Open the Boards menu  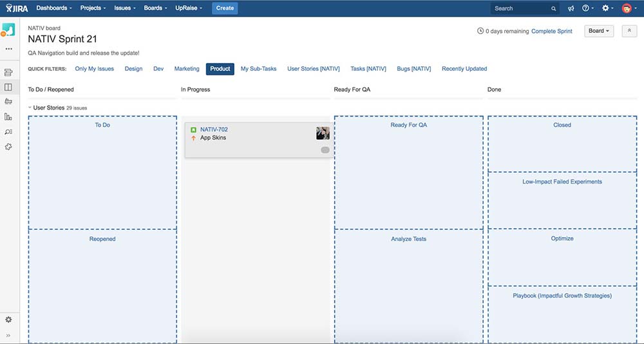point(155,8)
